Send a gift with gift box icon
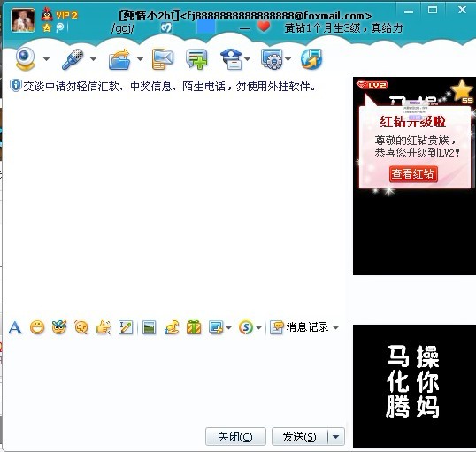 pos(194,327)
